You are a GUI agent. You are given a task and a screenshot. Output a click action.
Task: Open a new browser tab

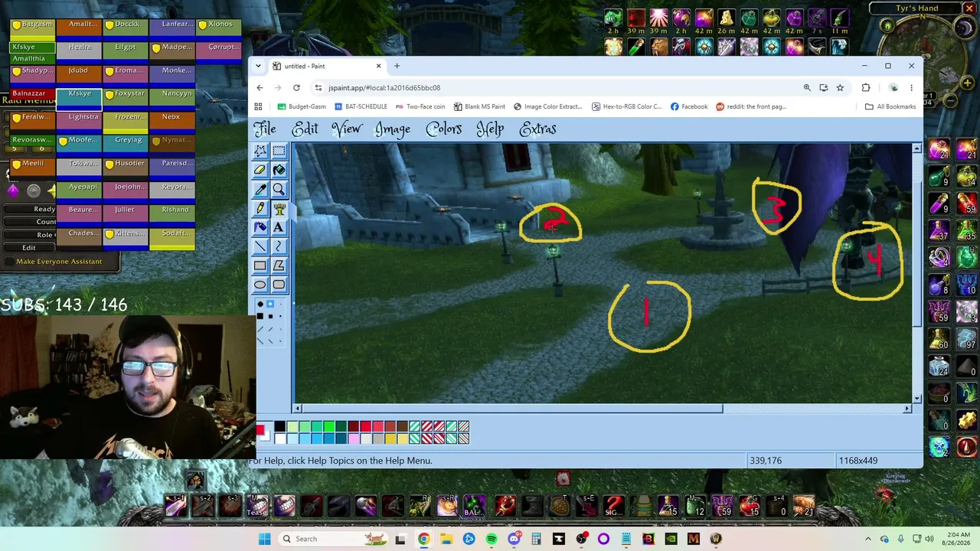coord(397,66)
